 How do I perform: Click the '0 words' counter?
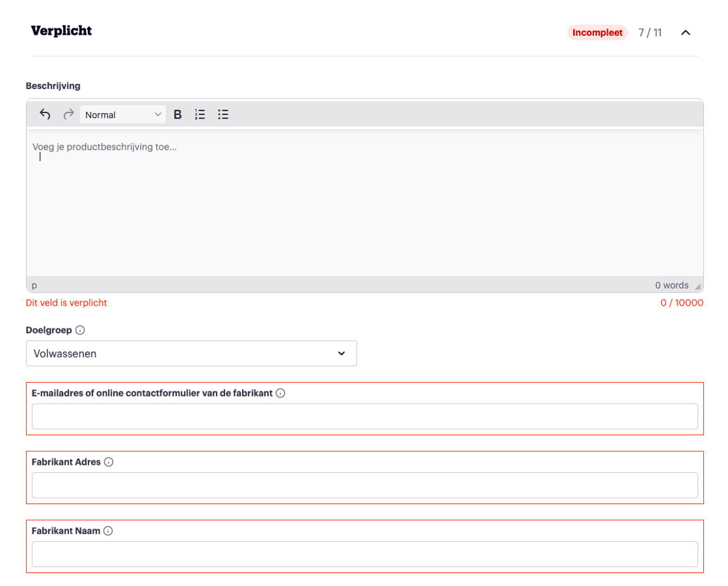point(671,285)
